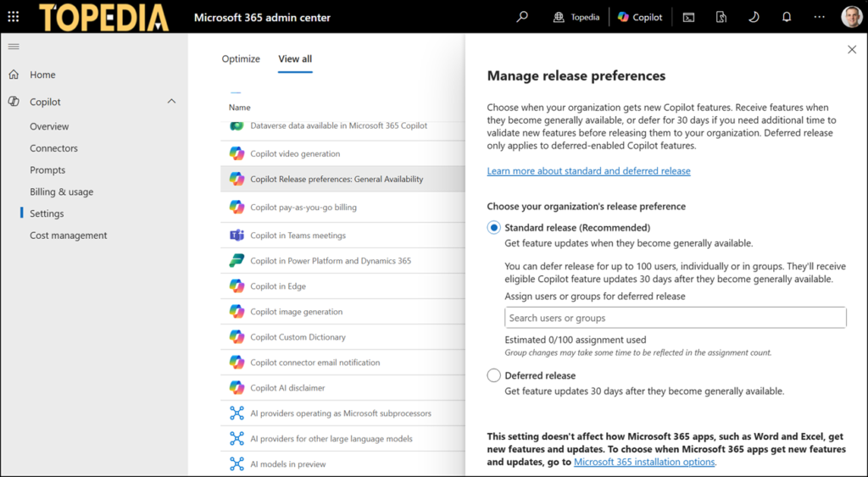
Task: Click the document refresh icon in header
Action: (721, 17)
